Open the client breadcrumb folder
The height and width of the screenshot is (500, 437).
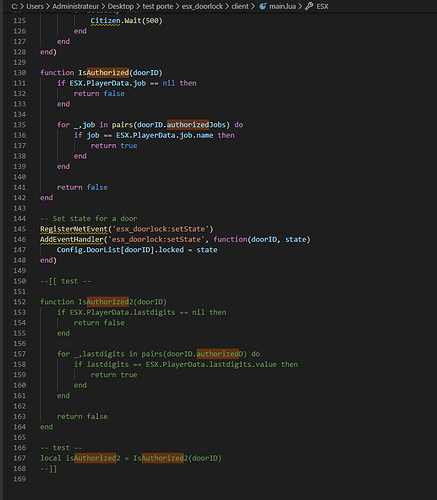tap(240, 6)
